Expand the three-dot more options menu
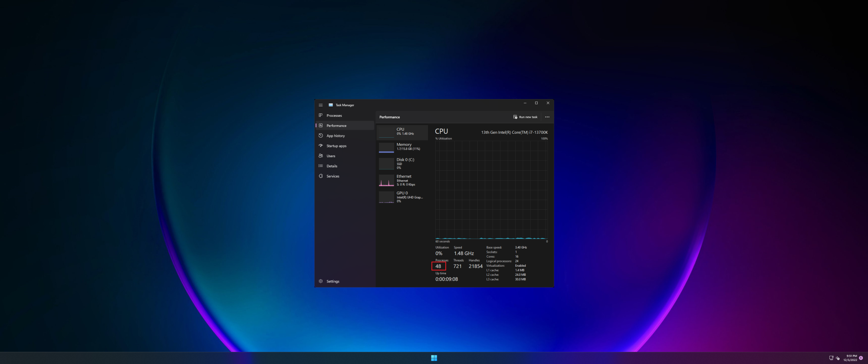The height and width of the screenshot is (364, 868). point(547,117)
